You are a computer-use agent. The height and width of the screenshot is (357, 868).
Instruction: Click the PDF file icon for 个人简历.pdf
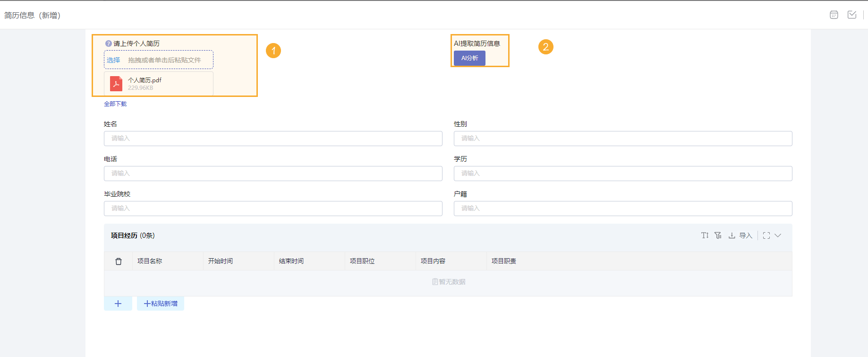tap(116, 84)
